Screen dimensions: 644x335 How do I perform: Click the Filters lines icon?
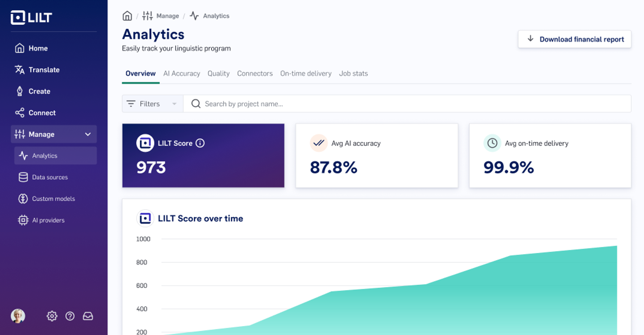(131, 104)
